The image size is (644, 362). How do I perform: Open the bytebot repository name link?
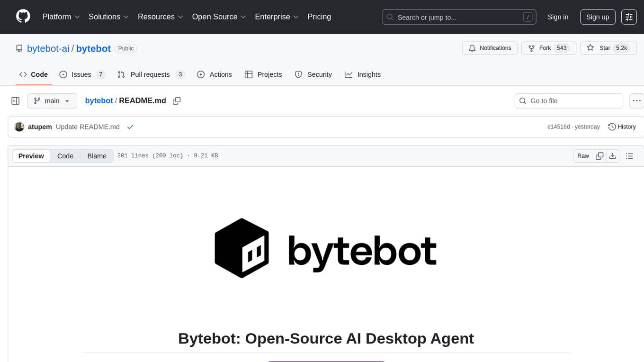93,48
